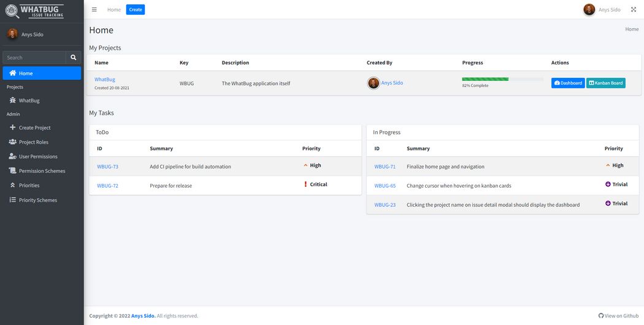Open the WhatBug project Dashboard button
Screen dimensions: 644x325
(x=567, y=83)
